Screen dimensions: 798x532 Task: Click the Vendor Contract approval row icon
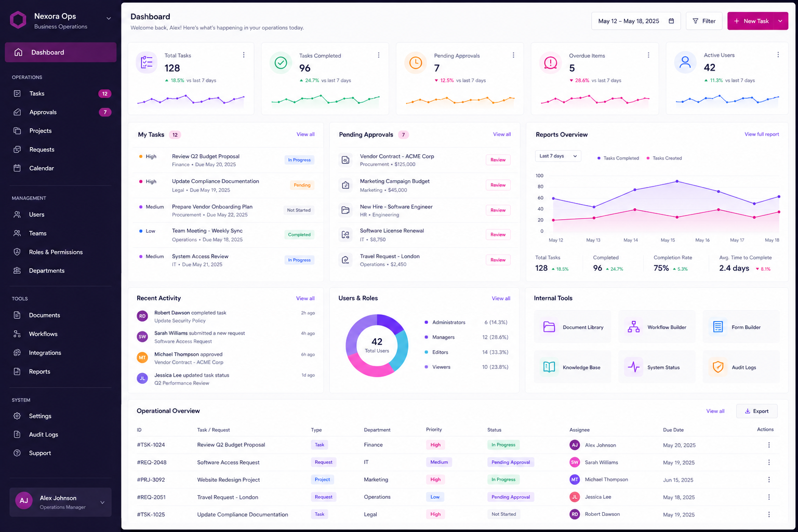coord(345,160)
